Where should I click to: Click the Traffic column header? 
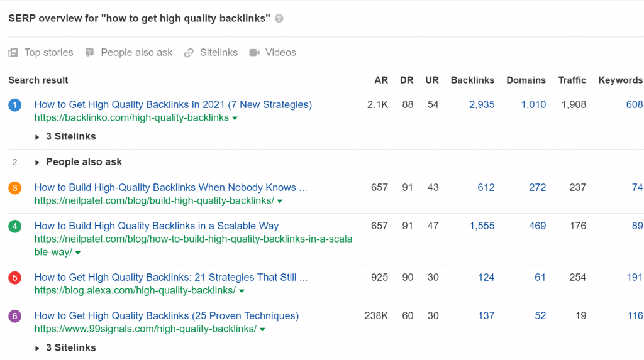[572, 80]
